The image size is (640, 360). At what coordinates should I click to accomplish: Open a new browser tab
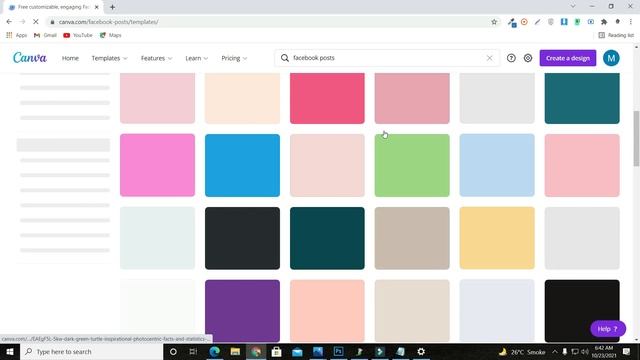112,7
